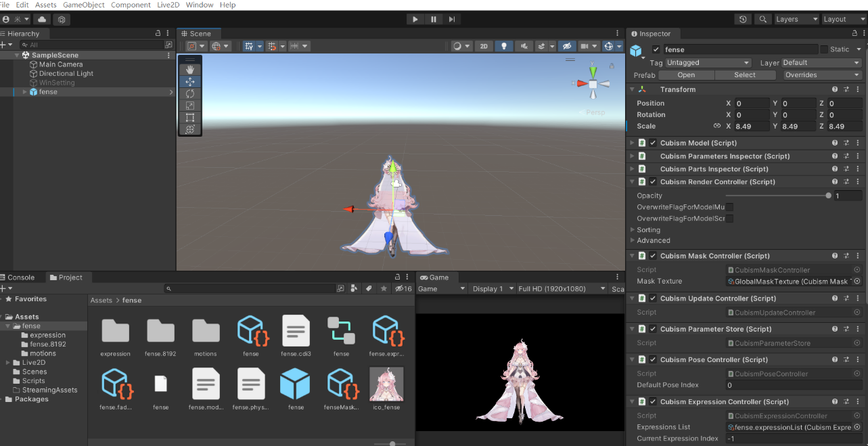This screenshot has width=868, height=446.
Task: Open the Component menu
Action: pos(131,5)
